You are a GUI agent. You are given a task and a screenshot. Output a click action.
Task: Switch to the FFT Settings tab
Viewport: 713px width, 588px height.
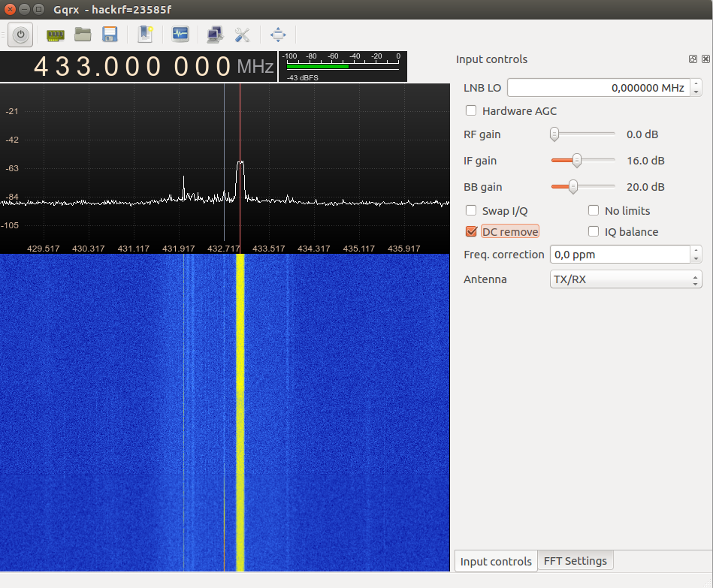tap(575, 560)
